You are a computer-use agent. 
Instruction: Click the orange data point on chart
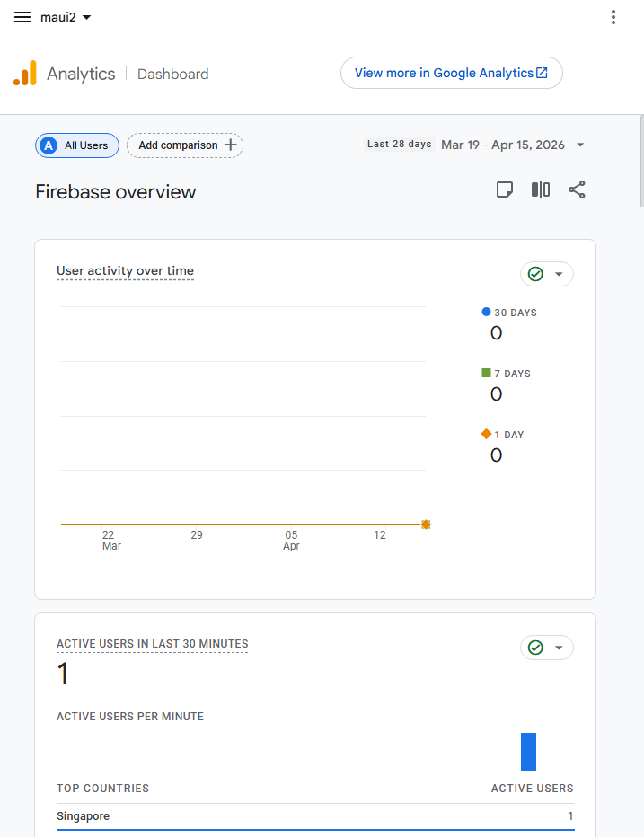click(426, 524)
